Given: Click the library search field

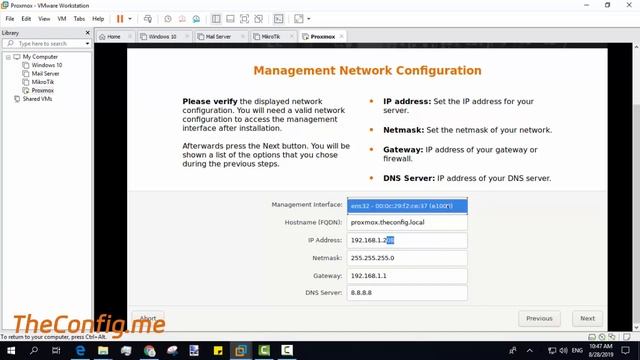Looking at the screenshot, I should [x=44, y=43].
